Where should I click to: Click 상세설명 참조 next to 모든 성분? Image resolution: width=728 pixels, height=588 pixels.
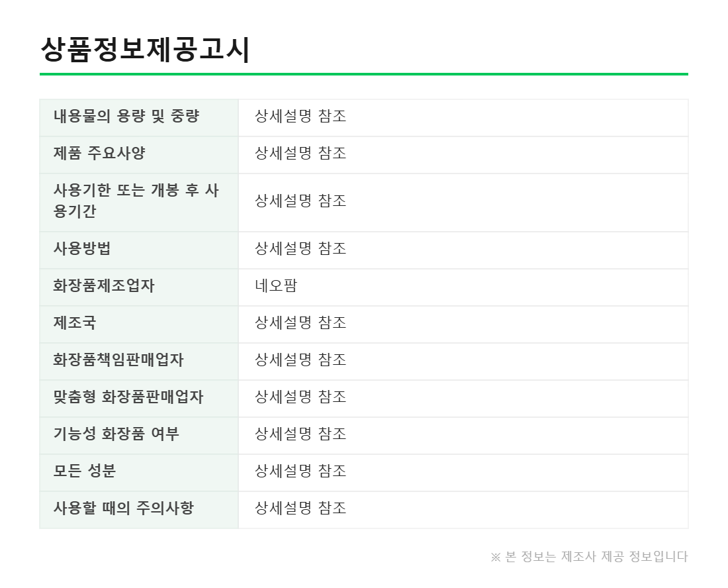tap(300, 471)
